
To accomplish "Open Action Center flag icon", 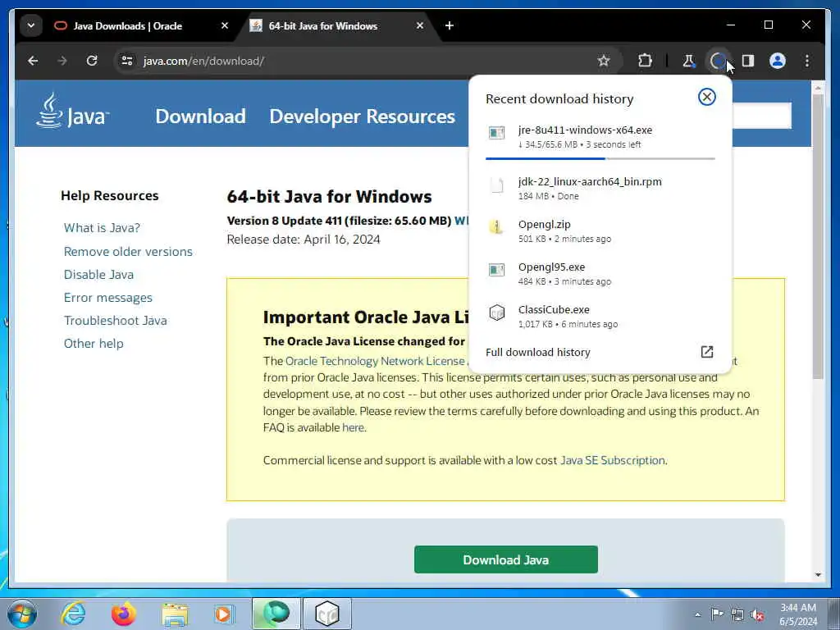I will [717, 614].
